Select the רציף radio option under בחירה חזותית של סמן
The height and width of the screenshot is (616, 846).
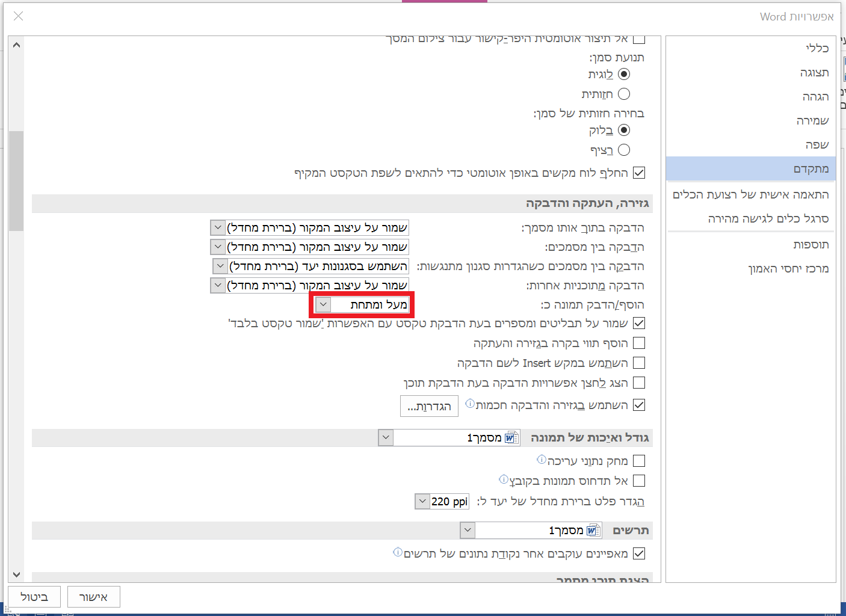pyautogui.click(x=624, y=150)
